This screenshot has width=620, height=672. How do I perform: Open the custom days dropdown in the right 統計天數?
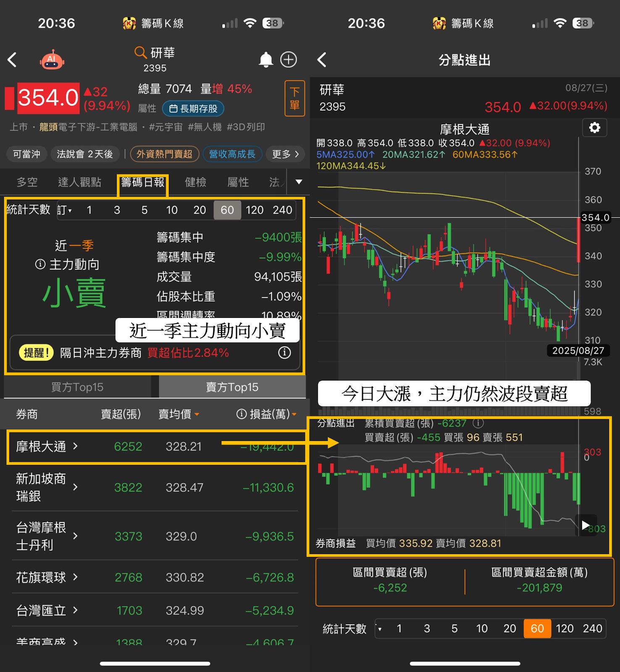(380, 629)
